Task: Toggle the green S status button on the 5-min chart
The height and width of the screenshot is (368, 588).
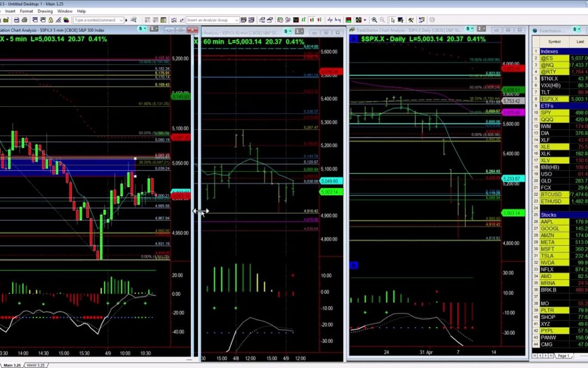Action: pos(142,29)
